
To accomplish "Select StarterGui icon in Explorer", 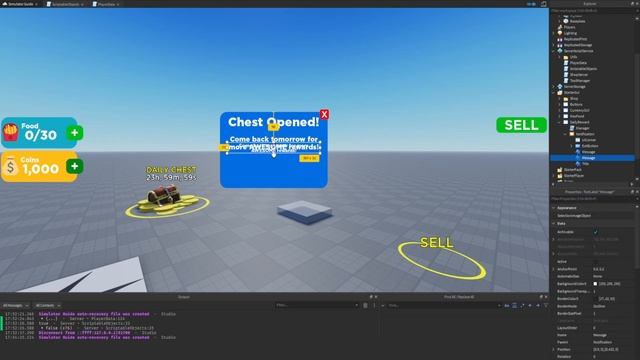I will [x=560, y=93].
